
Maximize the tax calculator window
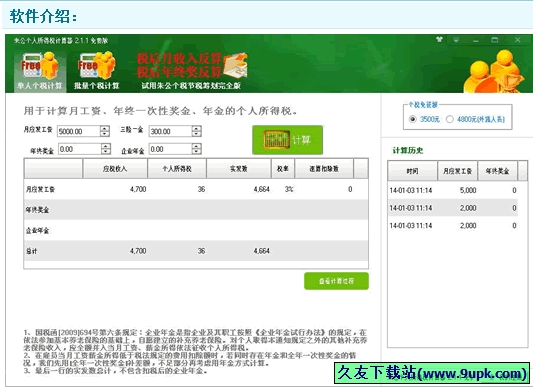(x=495, y=40)
